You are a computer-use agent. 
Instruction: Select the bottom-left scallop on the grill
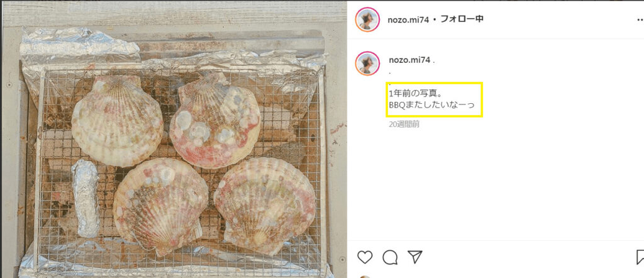[160, 206]
